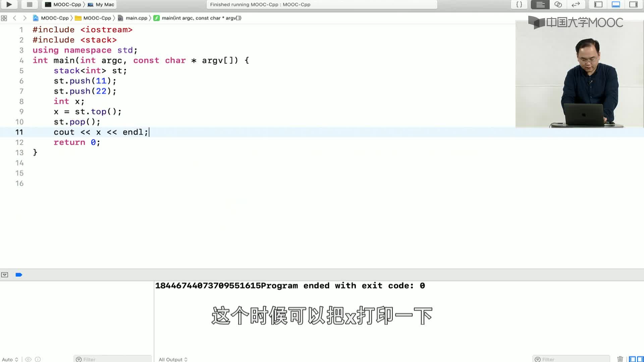Go forward in editor history

point(24,18)
